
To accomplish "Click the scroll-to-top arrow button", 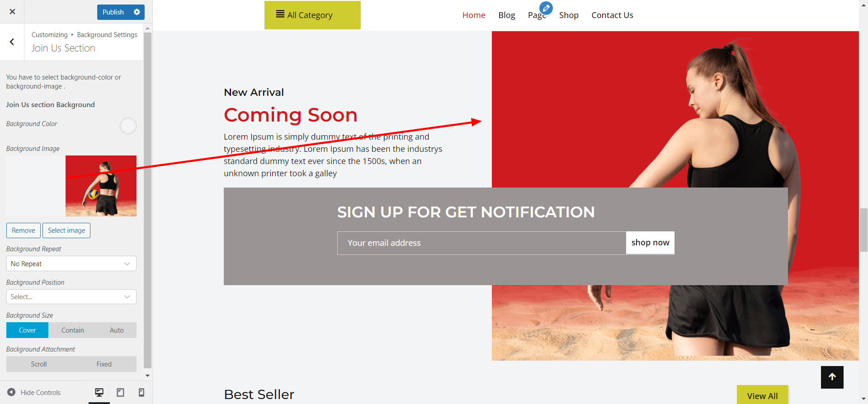I will coord(832,377).
